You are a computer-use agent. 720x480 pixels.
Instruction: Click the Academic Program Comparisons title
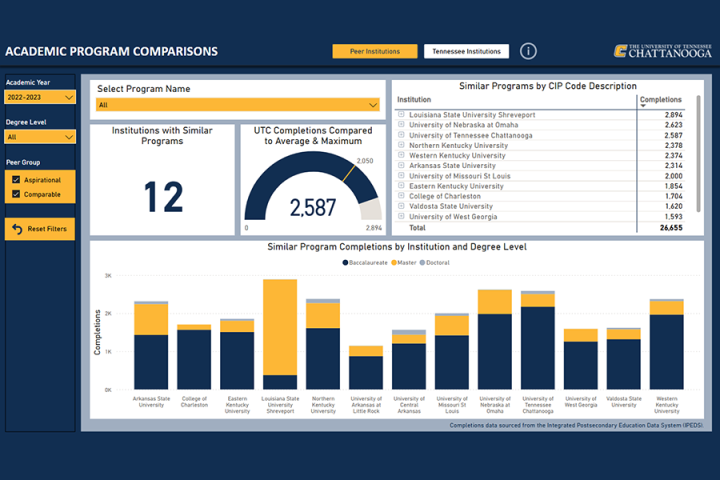(112, 51)
